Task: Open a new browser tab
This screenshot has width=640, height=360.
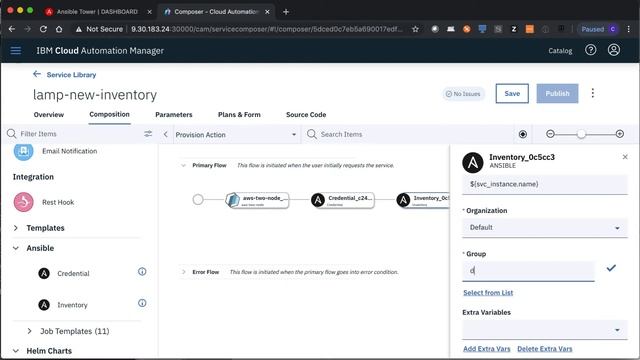Action: coord(286,12)
